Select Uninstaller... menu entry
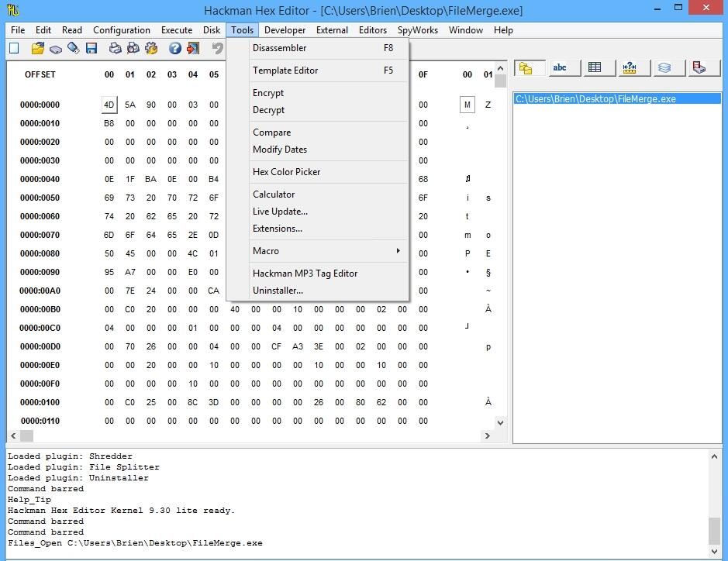The width and height of the screenshot is (728, 561). click(x=318, y=291)
